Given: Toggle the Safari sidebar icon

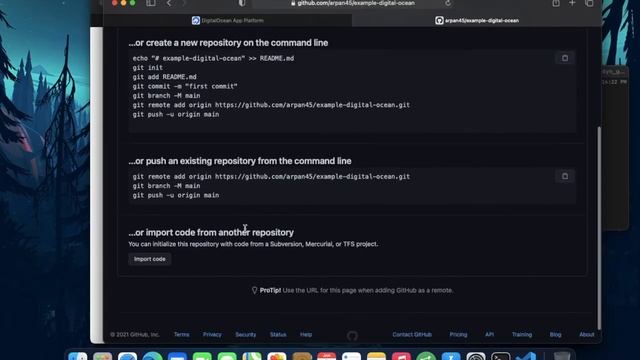Looking at the screenshot, I should coord(151,3).
